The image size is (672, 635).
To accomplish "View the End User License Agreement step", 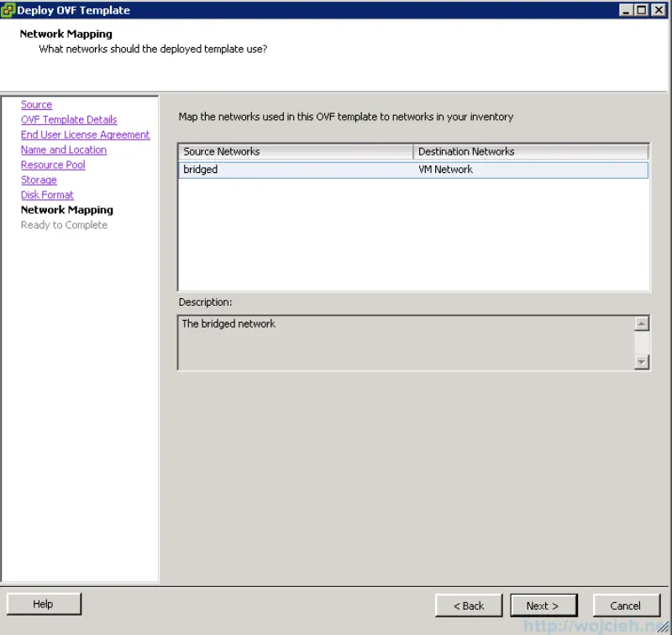I will click(85, 134).
